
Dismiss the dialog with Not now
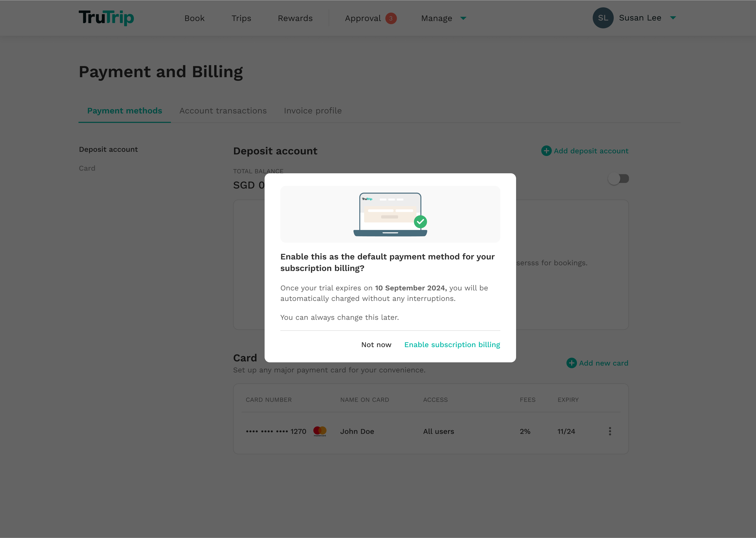pyautogui.click(x=376, y=344)
